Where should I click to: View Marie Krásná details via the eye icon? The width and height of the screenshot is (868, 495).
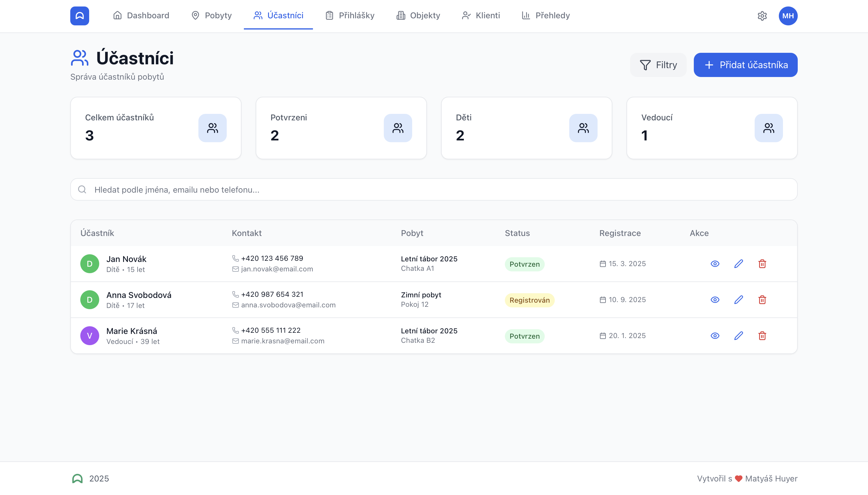714,335
